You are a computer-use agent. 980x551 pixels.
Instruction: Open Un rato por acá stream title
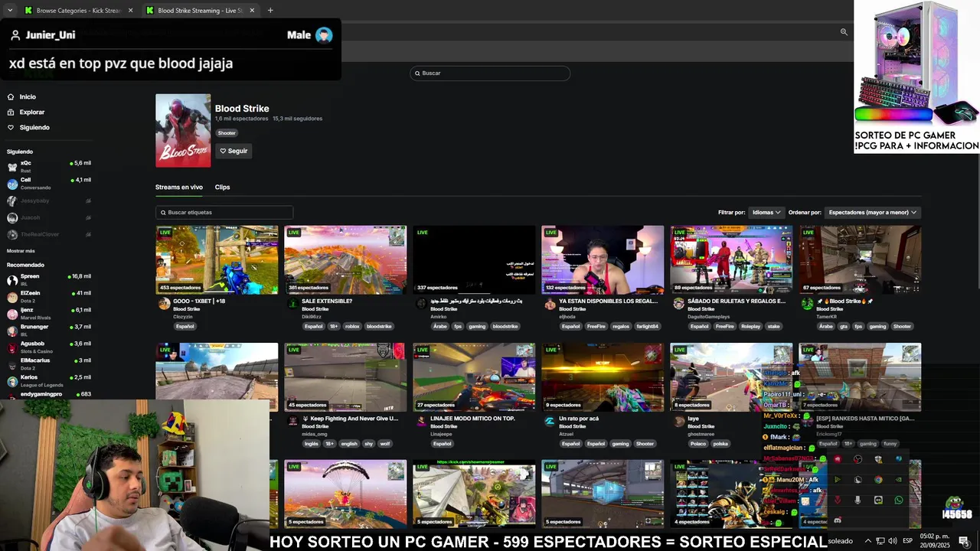(x=580, y=419)
